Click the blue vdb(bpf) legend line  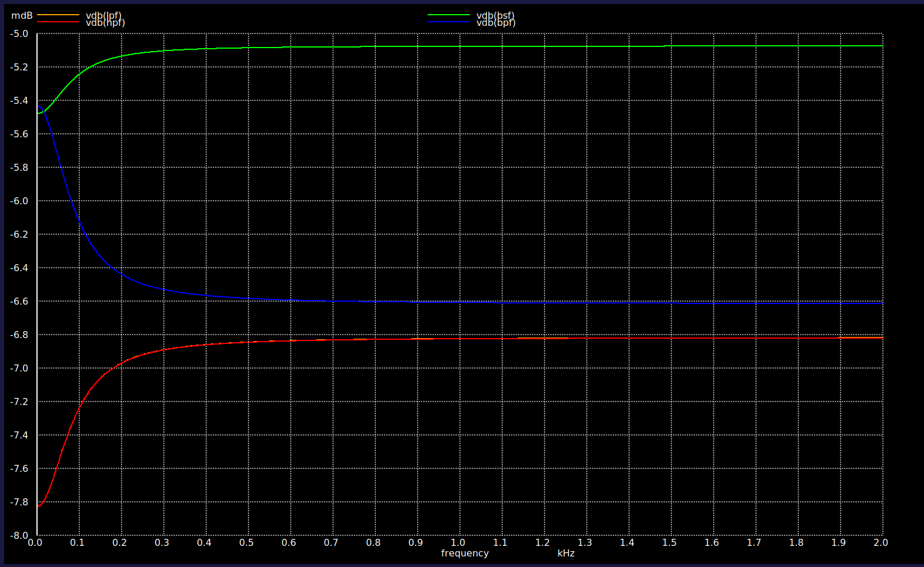click(x=448, y=22)
